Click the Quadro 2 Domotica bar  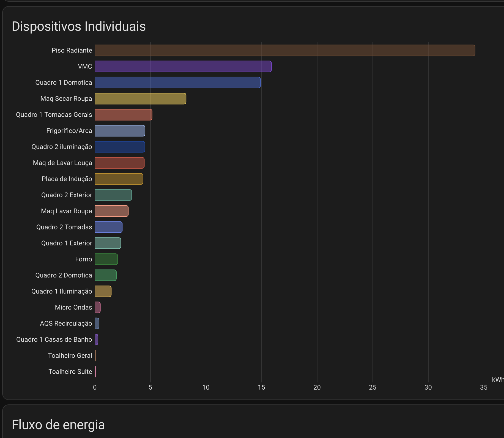click(x=105, y=275)
